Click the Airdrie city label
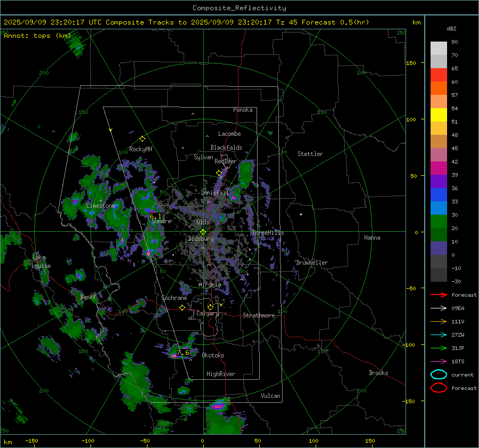Screen dimensions: 479x448 210,284
